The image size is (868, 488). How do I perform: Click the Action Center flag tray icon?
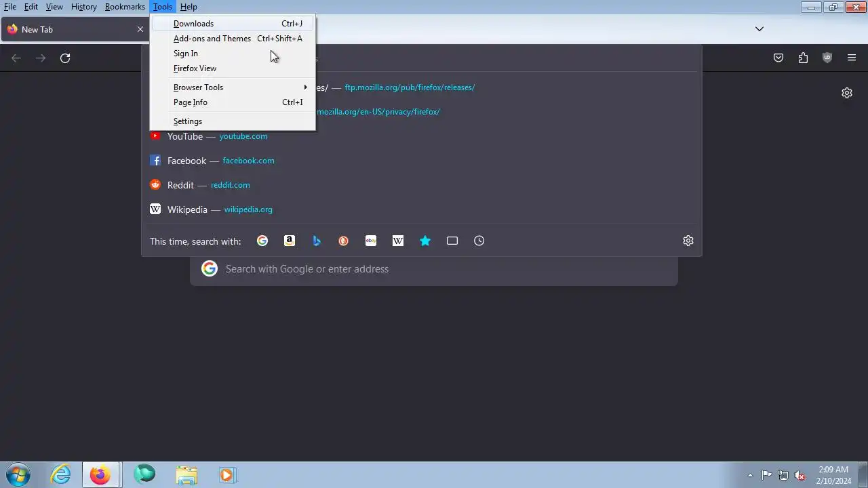tap(766, 475)
